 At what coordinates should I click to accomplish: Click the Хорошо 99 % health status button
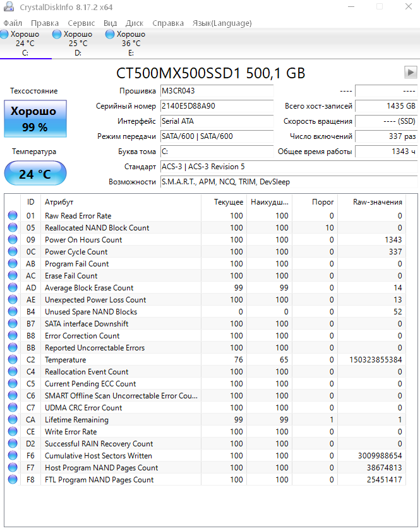coord(35,119)
